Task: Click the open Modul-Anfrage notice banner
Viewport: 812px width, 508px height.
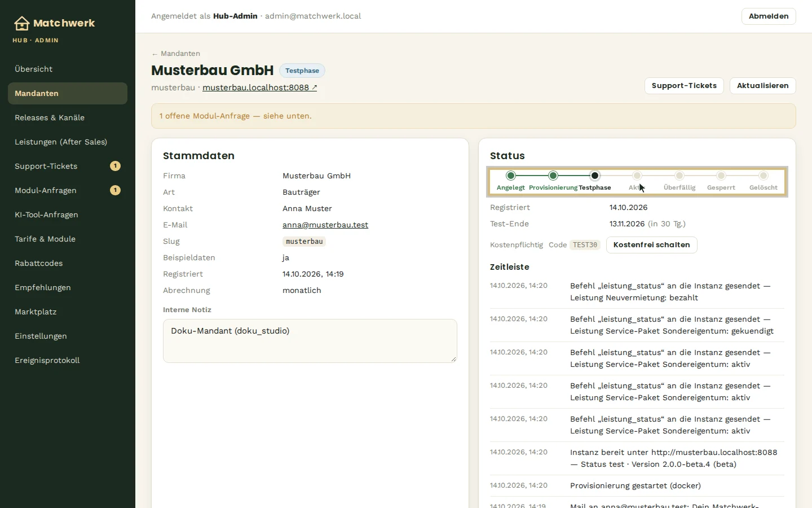Action: [x=474, y=116]
